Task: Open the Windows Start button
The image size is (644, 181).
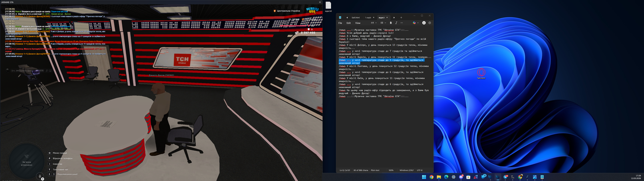Action: (424, 177)
